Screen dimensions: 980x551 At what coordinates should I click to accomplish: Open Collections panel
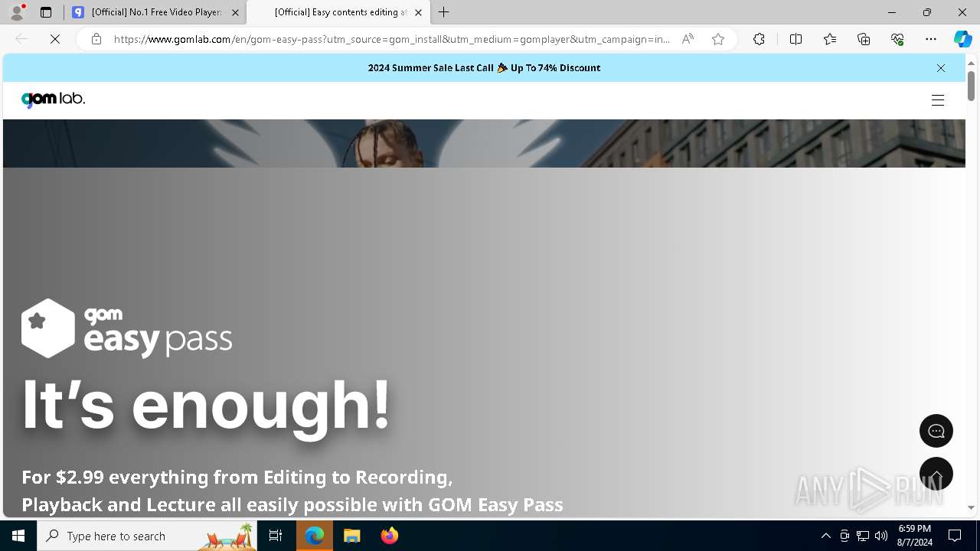tap(864, 39)
